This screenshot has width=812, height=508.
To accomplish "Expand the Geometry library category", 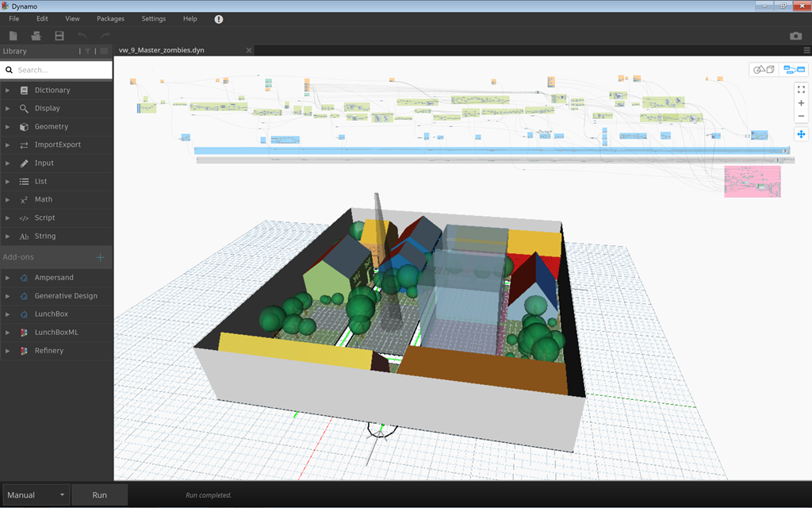I will (51, 126).
